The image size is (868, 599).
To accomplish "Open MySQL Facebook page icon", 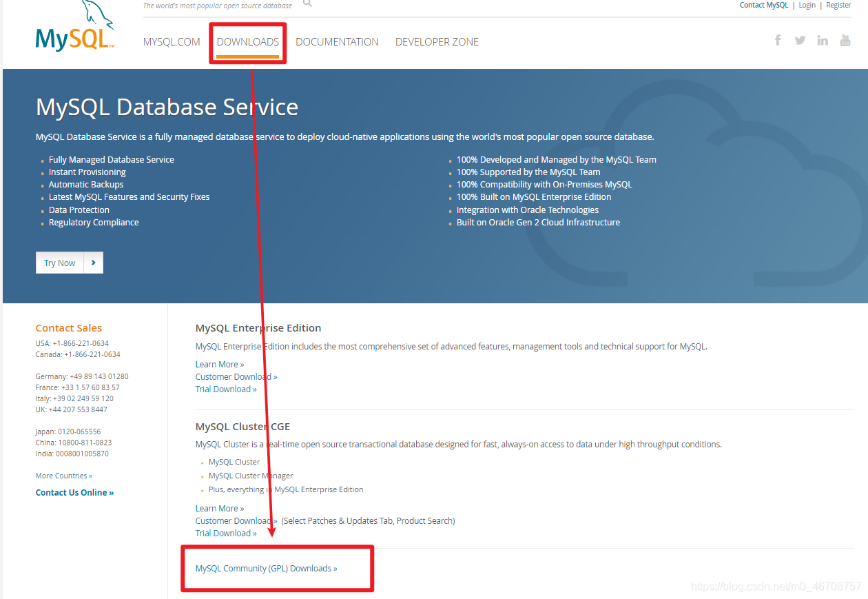I will [778, 41].
